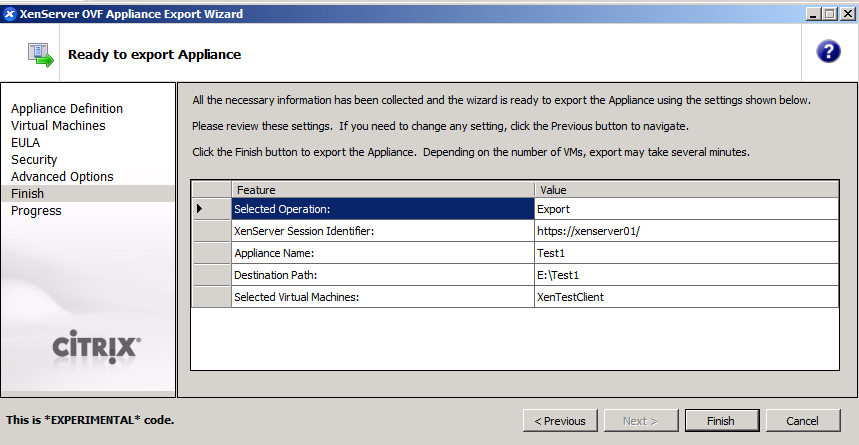Click row header of Session Identifier row
Image resolution: width=859 pixels, height=445 pixels.
(x=211, y=231)
